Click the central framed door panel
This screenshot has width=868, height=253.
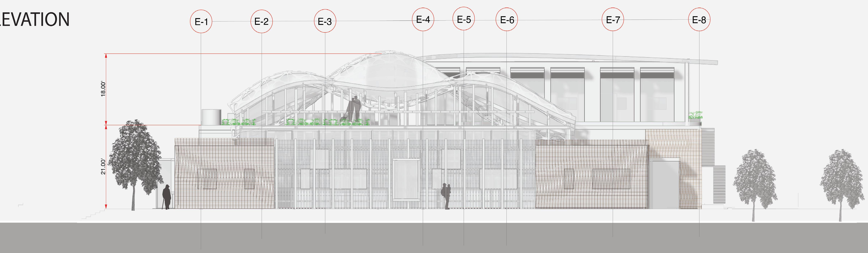[406, 180]
